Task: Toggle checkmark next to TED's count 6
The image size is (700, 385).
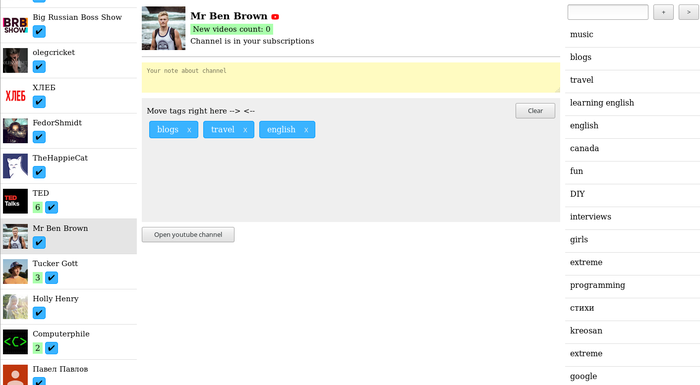Action: click(52, 207)
